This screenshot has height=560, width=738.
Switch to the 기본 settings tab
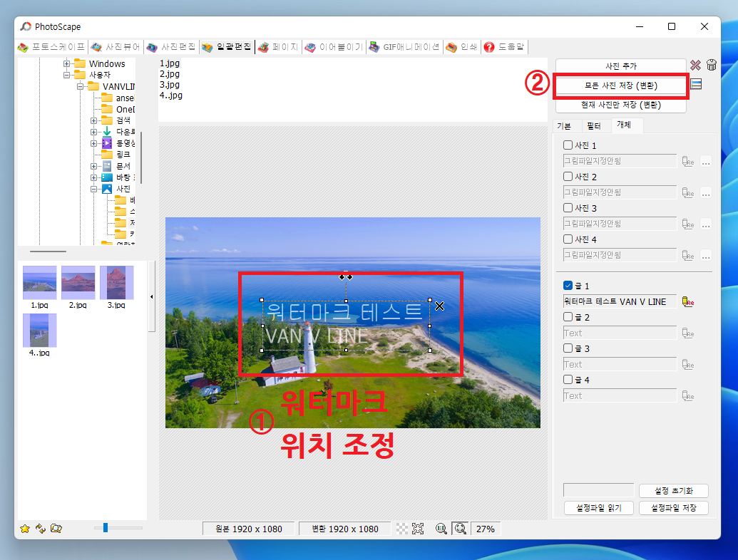point(564,126)
